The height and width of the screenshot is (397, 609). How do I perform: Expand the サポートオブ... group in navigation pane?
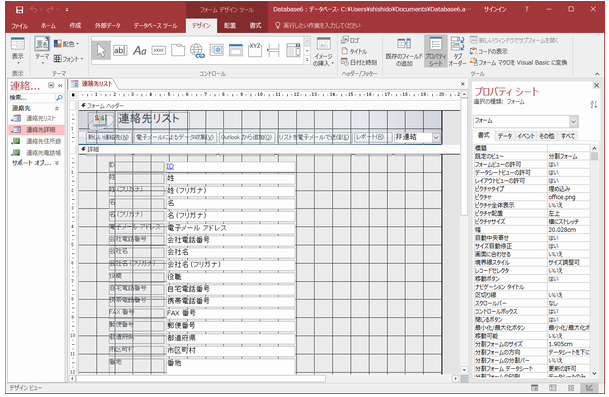(57, 163)
